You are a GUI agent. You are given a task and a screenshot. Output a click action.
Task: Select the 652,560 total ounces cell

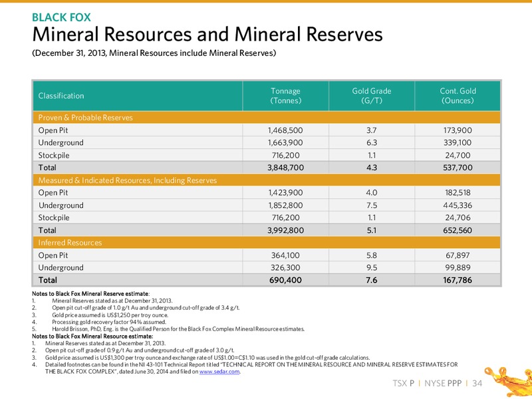coord(458,230)
